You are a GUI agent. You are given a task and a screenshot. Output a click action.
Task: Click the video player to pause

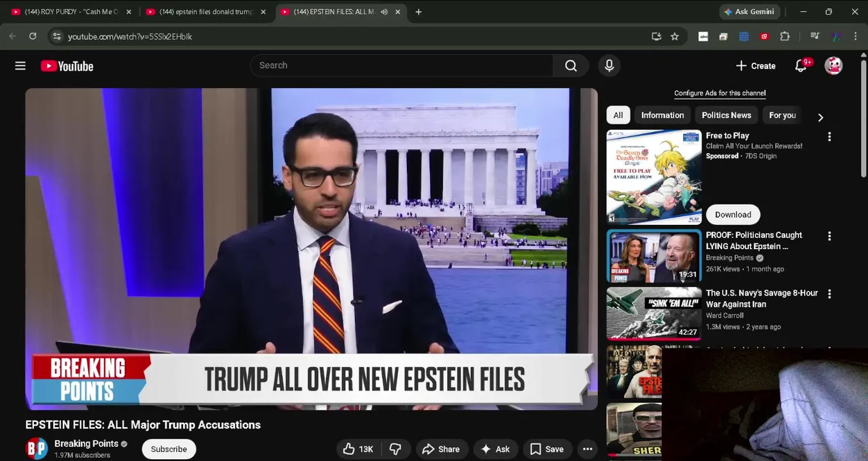coord(311,248)
